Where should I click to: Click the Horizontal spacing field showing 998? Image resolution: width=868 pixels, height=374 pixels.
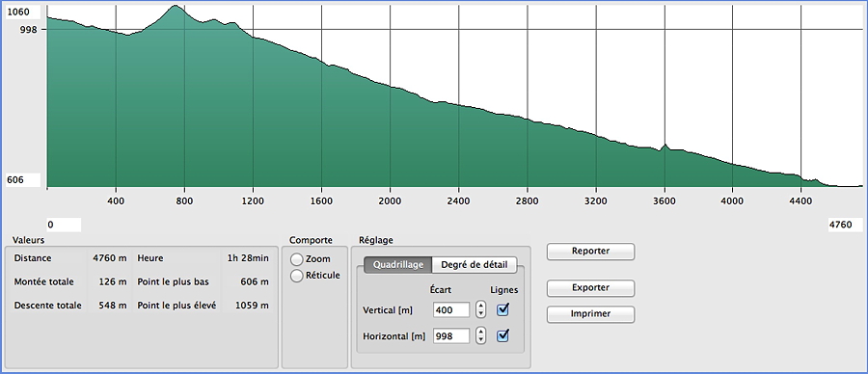point(451,335)
